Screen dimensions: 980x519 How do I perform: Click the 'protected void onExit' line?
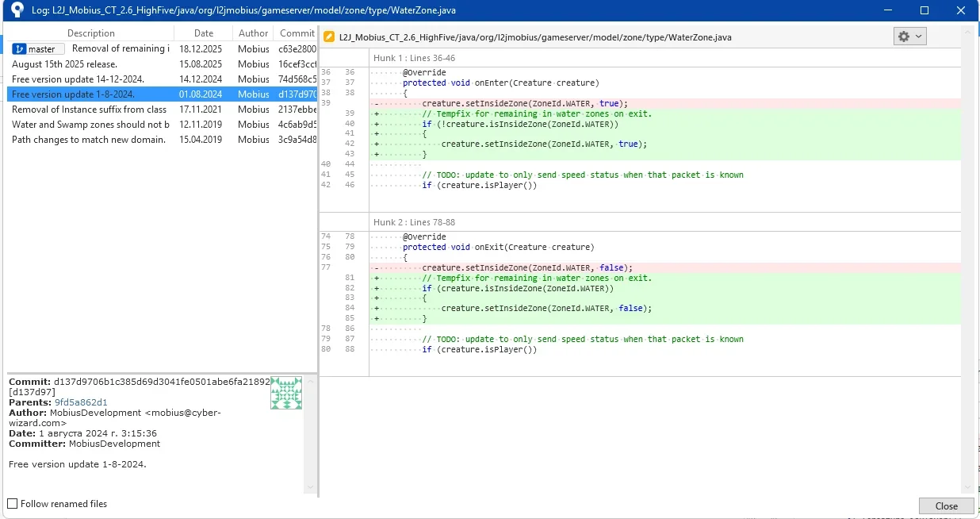499,247
